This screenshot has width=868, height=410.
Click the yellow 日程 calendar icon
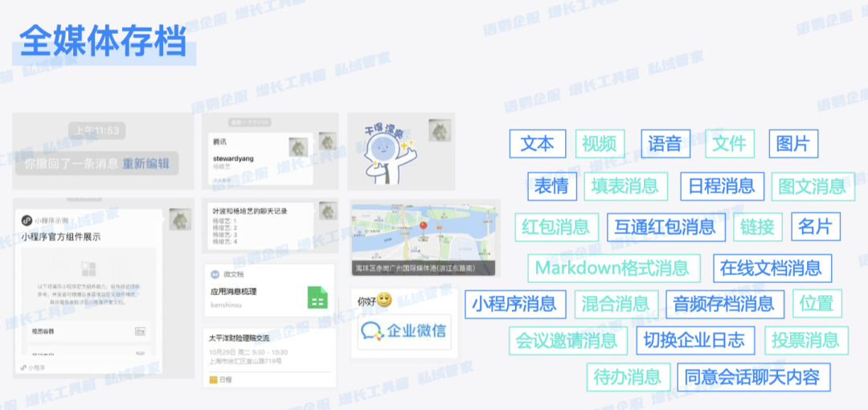point(213,379)
